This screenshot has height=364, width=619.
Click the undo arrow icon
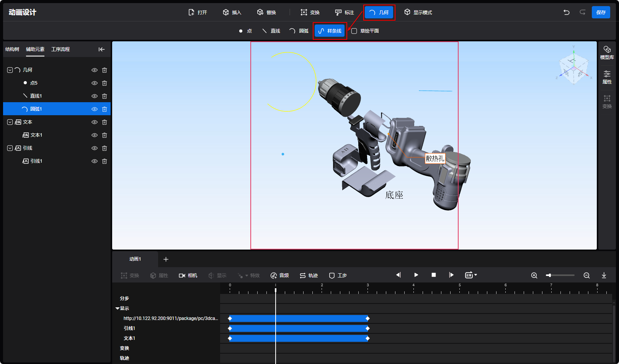(x=566, y=12)
